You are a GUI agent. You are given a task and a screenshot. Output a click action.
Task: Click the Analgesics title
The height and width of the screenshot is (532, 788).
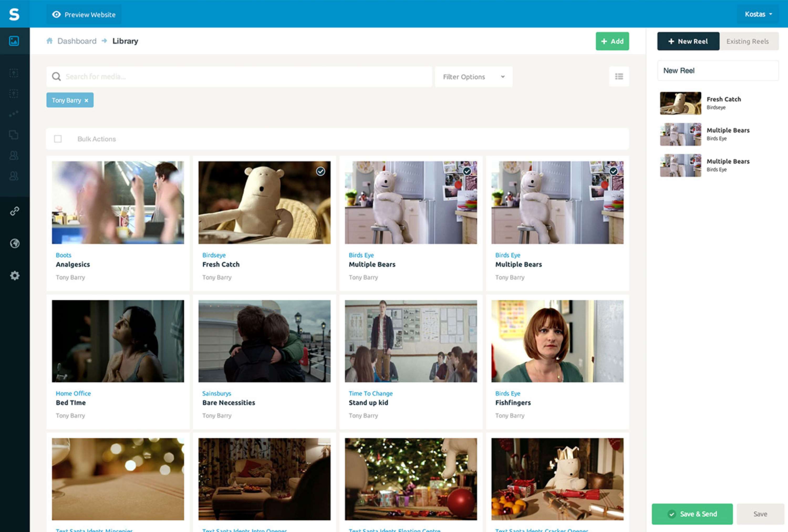coord(73,265)
